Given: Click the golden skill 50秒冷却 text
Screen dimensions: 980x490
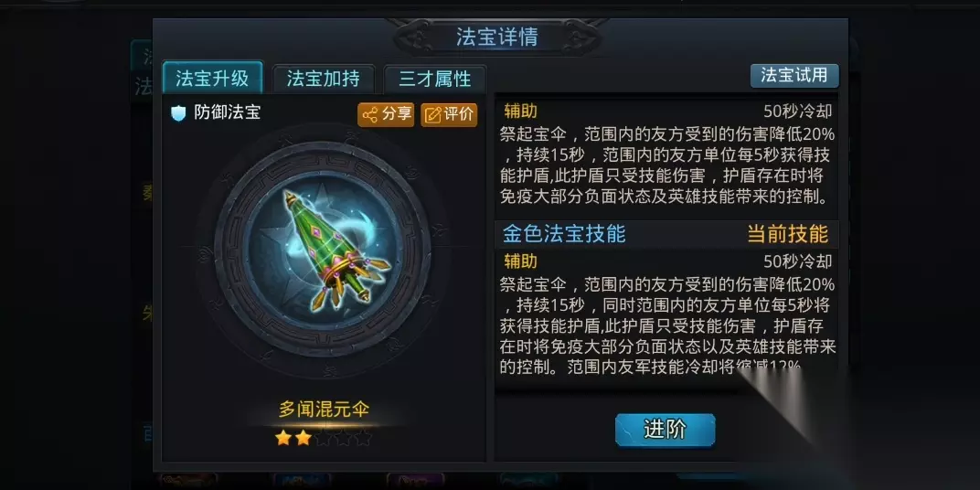Looking at the screenshot, I should click(797, 261).
